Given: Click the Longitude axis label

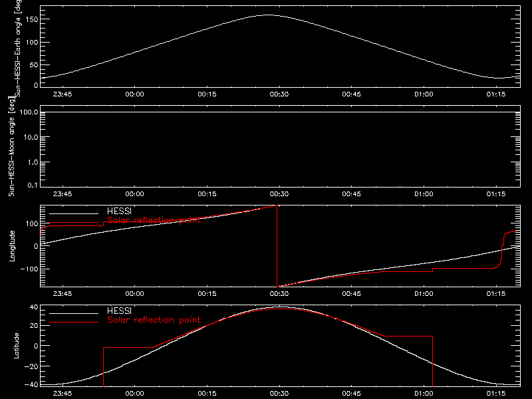Looking at the screenshot, I should point(12,246).
